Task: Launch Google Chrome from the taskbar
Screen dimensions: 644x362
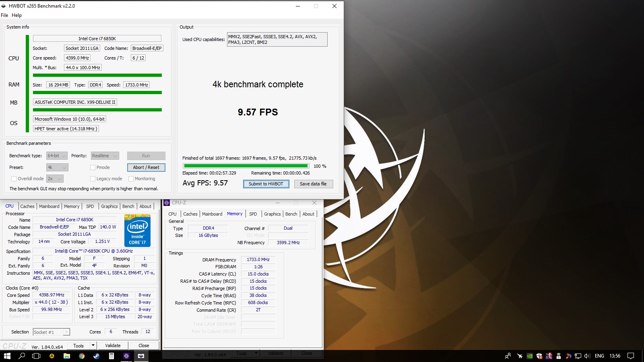Action: (x=82, y=356)
